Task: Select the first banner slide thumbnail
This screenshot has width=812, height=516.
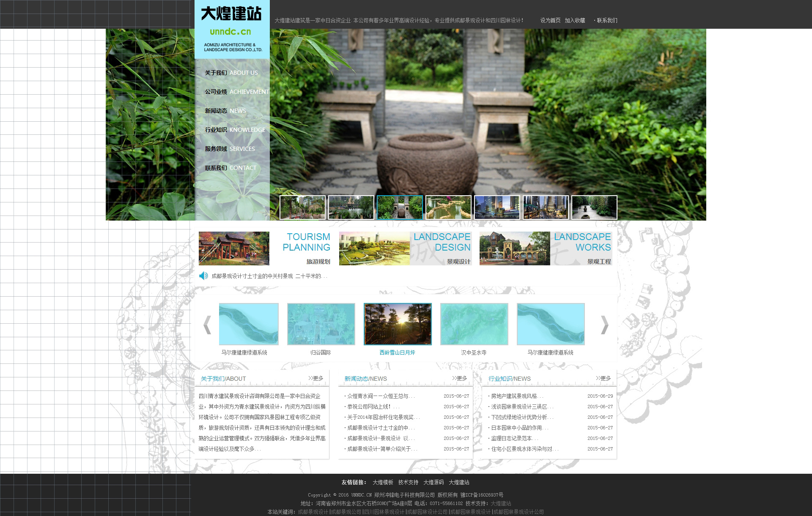Action: click(x=302, y=207)
